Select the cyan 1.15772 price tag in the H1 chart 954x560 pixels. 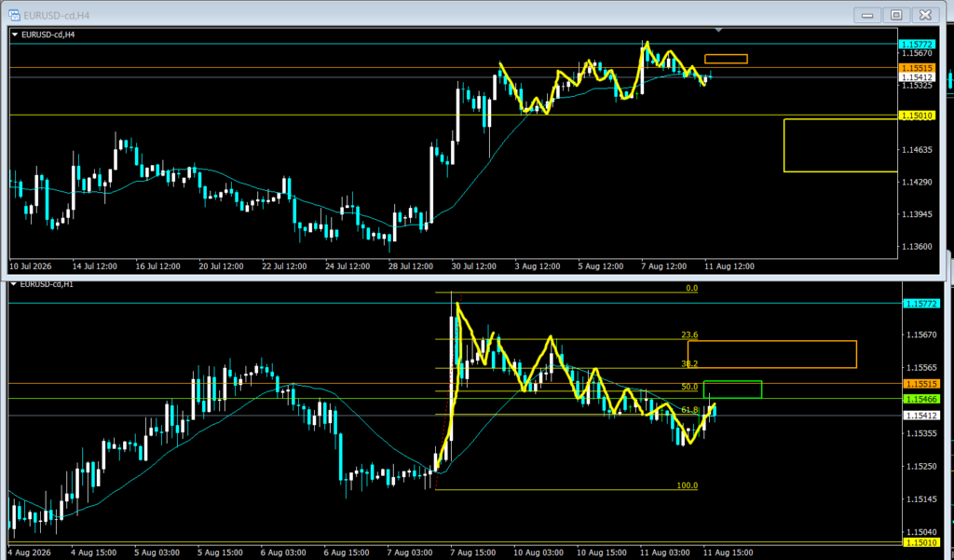pyautogui.click(x=921, y=303)
